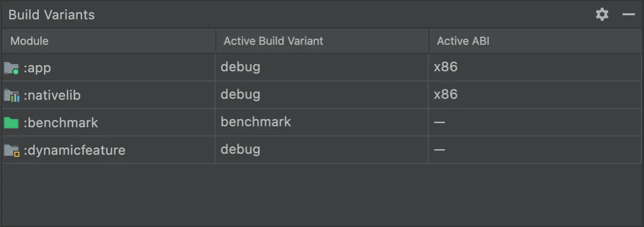Select the :benchmark module name
Image resolution: width=644 pixels, height=227 pixels.
click(x=61, y=123)
